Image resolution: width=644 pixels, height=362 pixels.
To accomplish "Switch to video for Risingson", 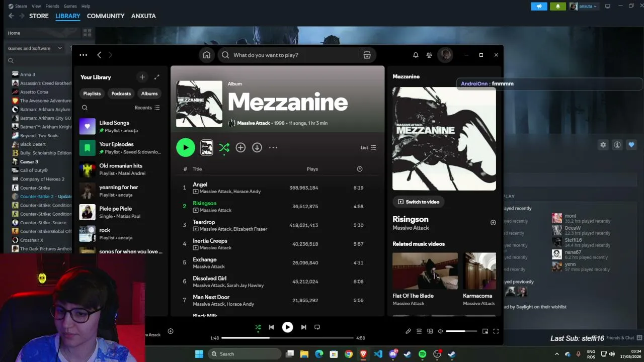I will point(419,202).
